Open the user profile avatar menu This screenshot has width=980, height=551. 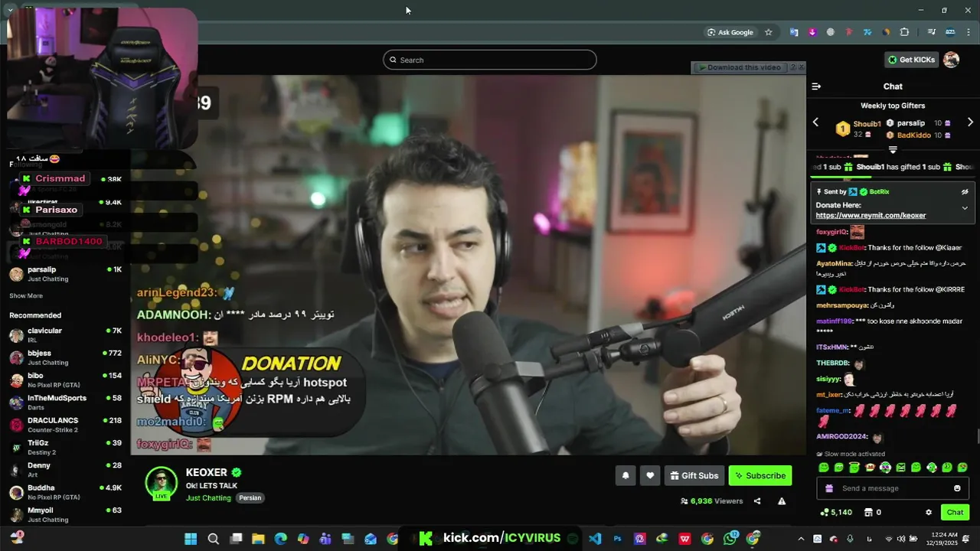pyautogui.click(x=951, y=60)
